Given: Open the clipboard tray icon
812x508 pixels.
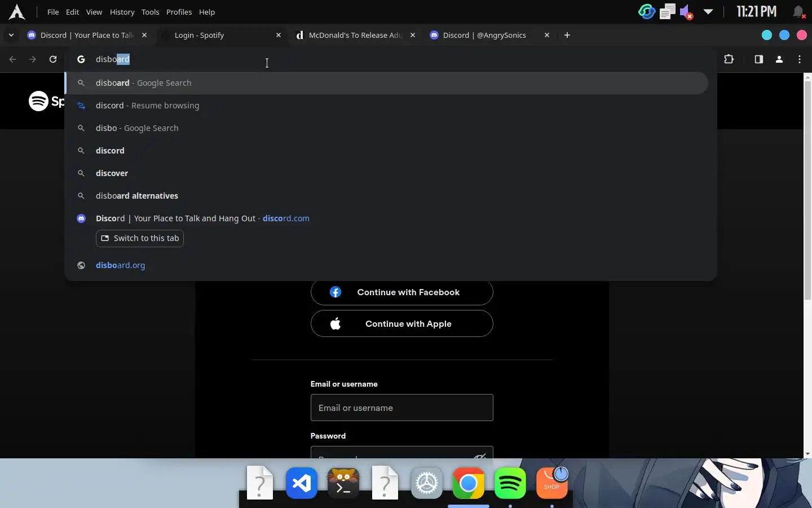Looking at the screenshot, I should tap(668, 11).
